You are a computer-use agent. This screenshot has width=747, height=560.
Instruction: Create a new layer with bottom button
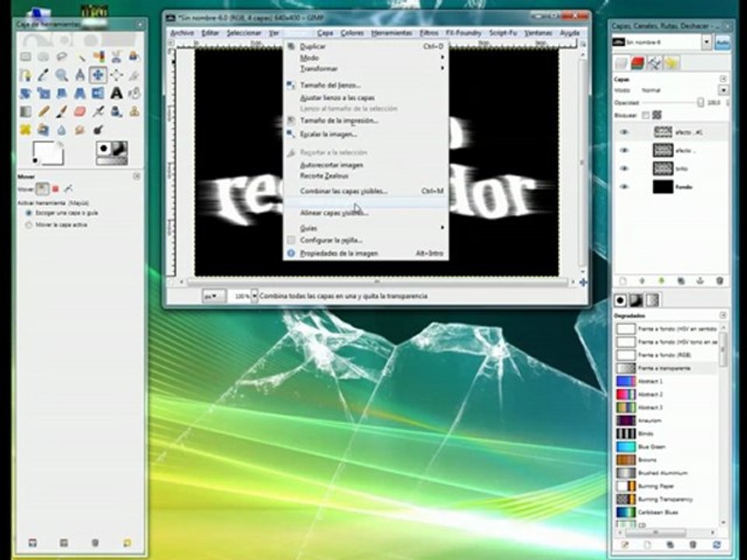(622, 281)
